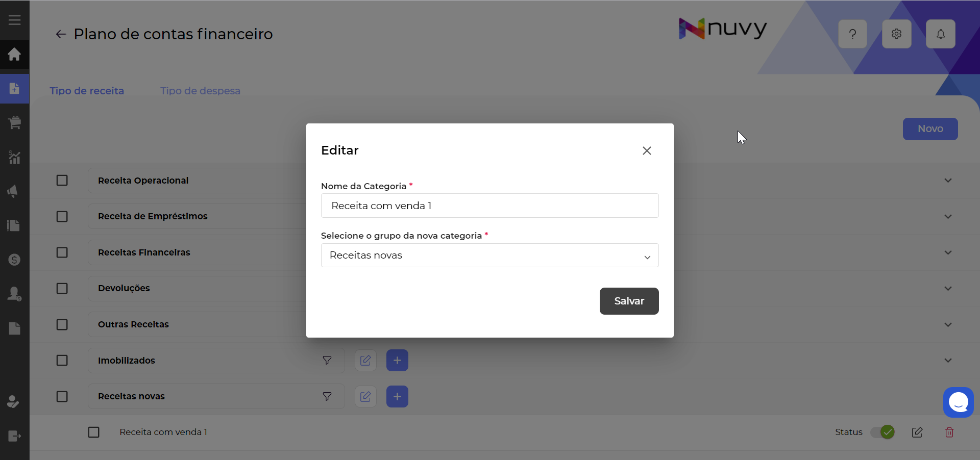Check the Receita Operacional checkbox

point(62,181)
